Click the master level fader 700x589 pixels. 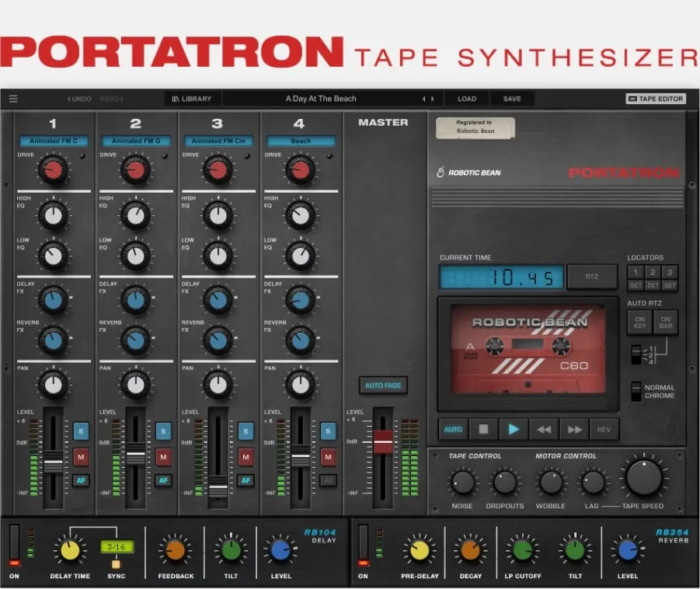pos(382,441)
